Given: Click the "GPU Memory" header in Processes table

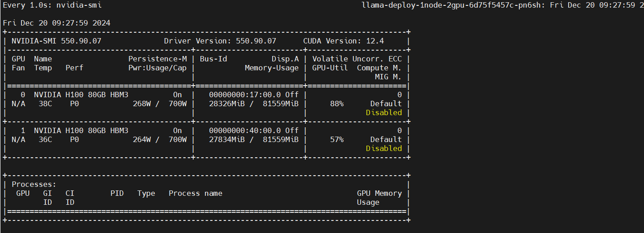Looking at the screenshot, I should click(379, 193).
